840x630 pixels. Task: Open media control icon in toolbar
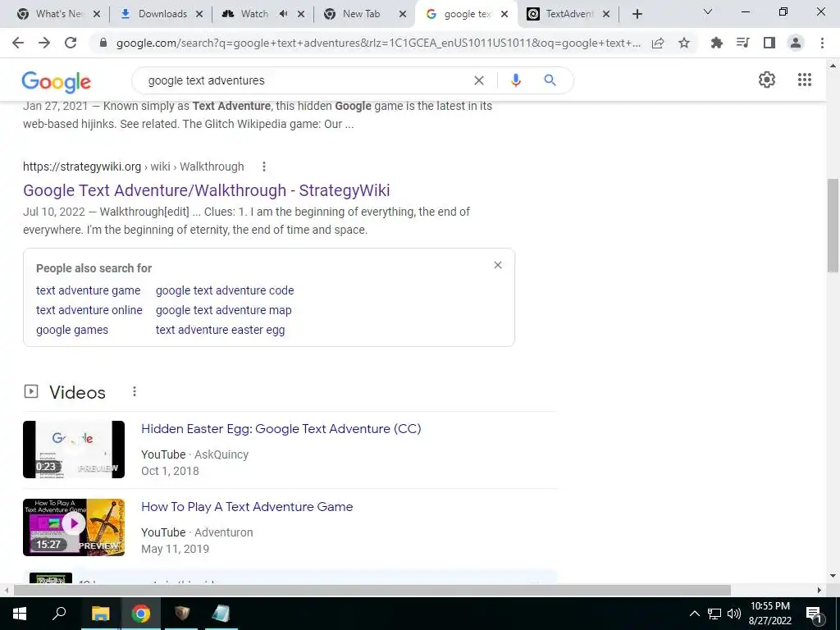point(742,43)
